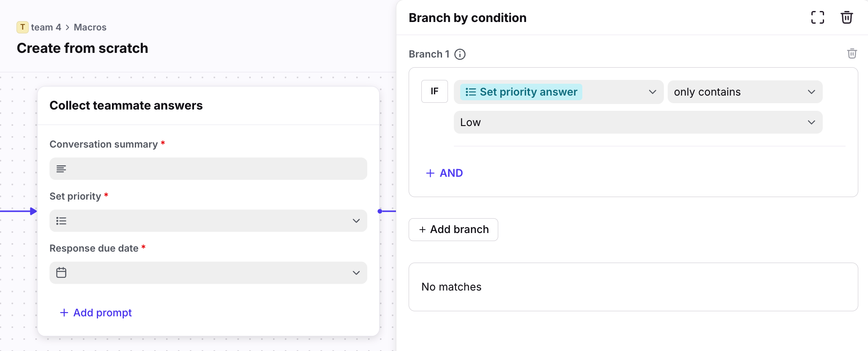This screenshot has height=351, width=868.
Task: Go to team 4 breadcrumb
Action: (x=46, y=27)
